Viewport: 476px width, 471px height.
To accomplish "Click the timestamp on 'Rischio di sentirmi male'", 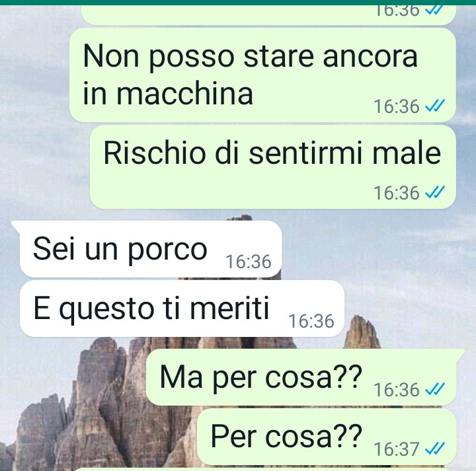I will (x=396, y=193).
